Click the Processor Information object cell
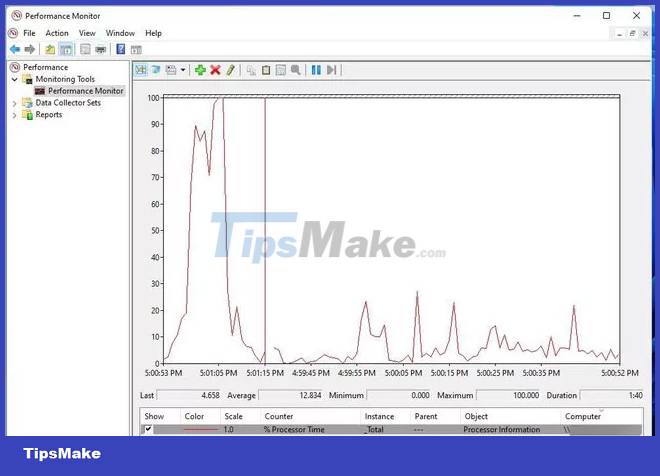 pyautogui.click(x=501, y=430)
